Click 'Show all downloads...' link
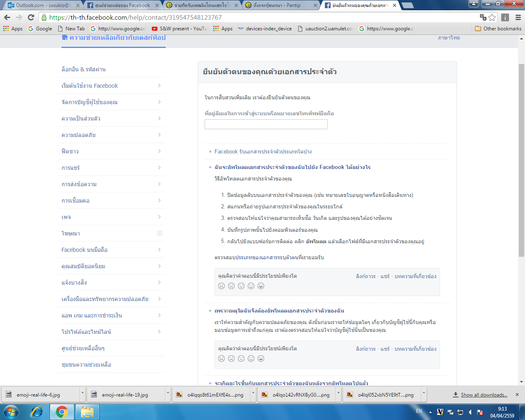 484,395
